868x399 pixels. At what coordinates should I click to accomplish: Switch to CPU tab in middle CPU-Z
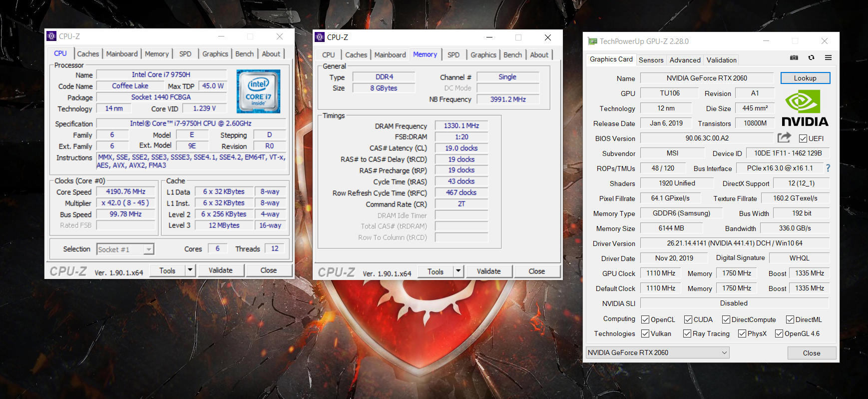(329, 55)
